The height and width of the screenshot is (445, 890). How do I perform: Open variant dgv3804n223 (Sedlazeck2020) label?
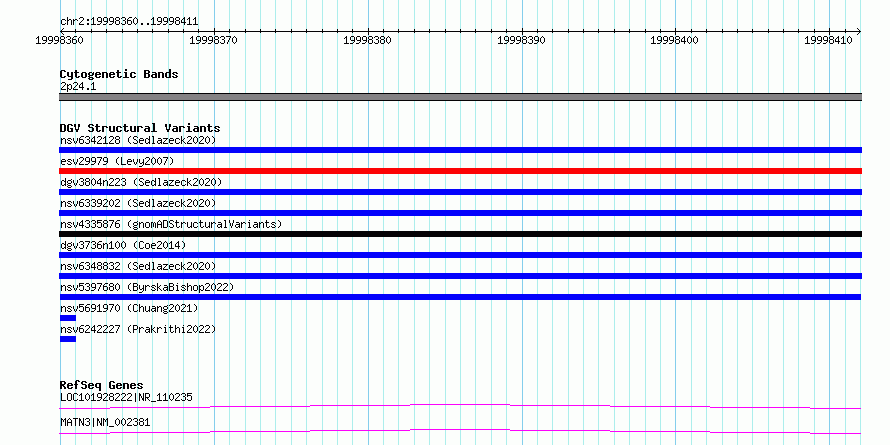click(141, 182)
